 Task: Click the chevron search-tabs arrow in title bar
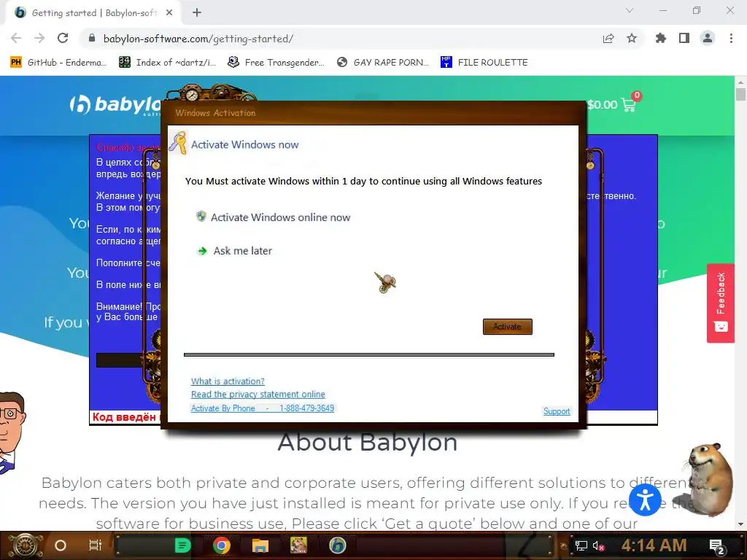630,10
